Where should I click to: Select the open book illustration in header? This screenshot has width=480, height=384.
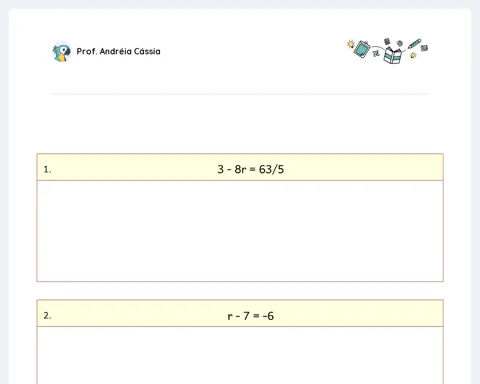click(x=392, y=55)
